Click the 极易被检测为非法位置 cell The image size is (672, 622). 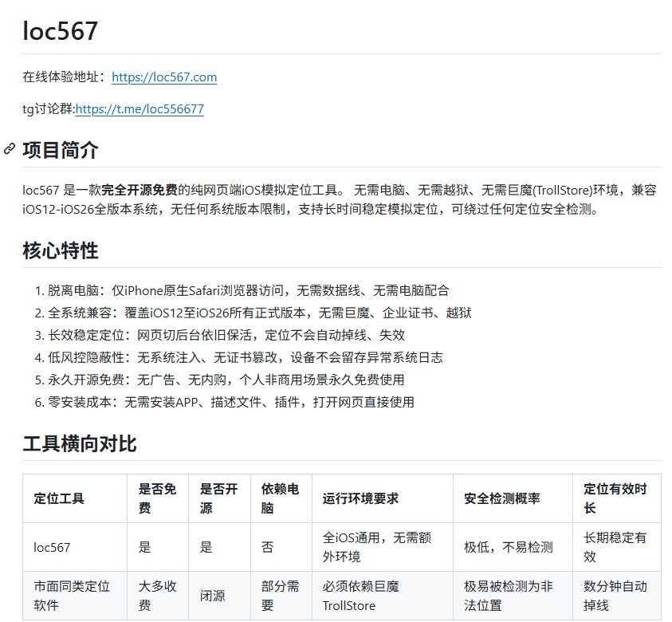click(x=513, y=596)
